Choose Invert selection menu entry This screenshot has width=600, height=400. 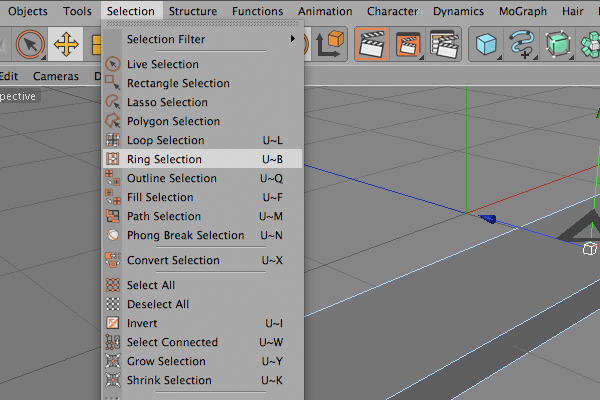[203, 323]
